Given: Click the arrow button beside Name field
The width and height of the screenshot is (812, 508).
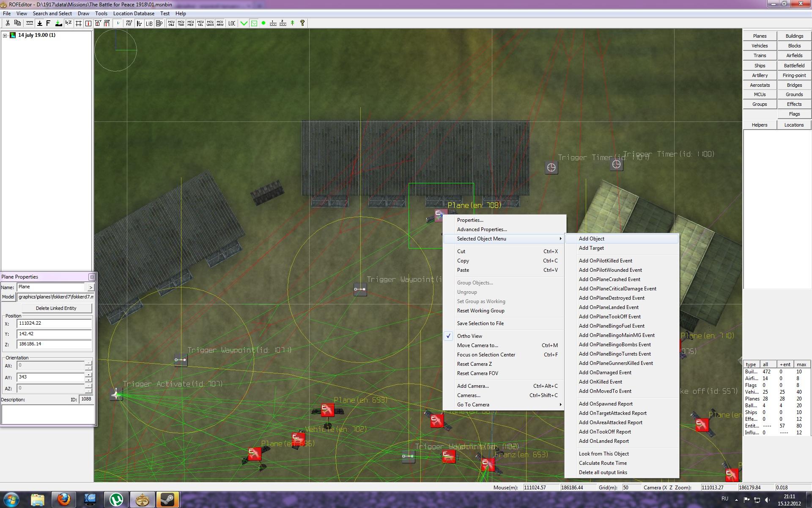Looking at the screenshot, I should (x=91, y=287).
